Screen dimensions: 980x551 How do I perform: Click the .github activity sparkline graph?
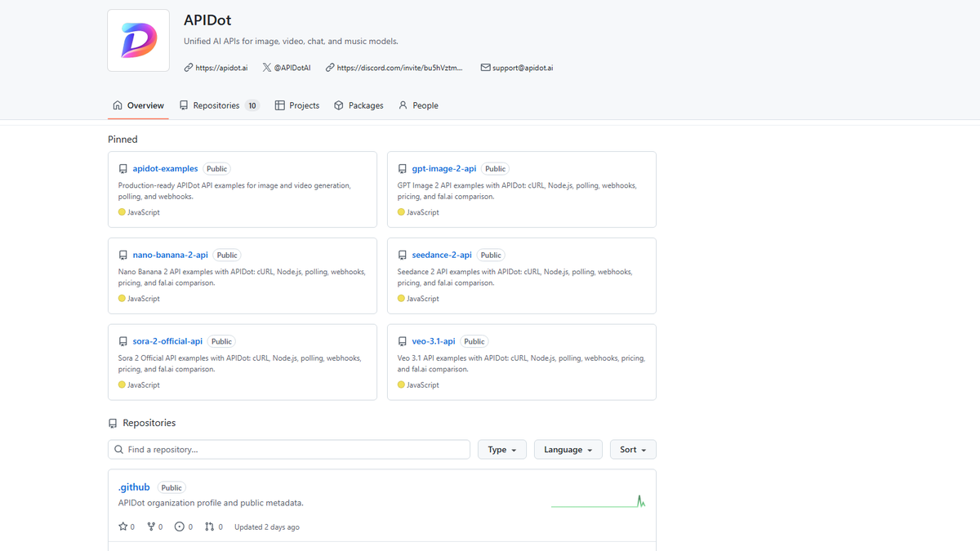click(599, 501)
